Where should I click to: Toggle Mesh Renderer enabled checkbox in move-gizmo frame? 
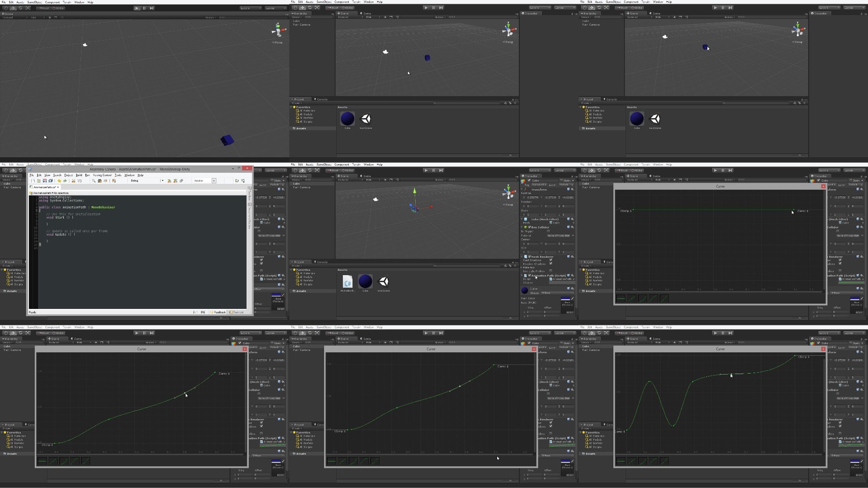coord(529,256)
